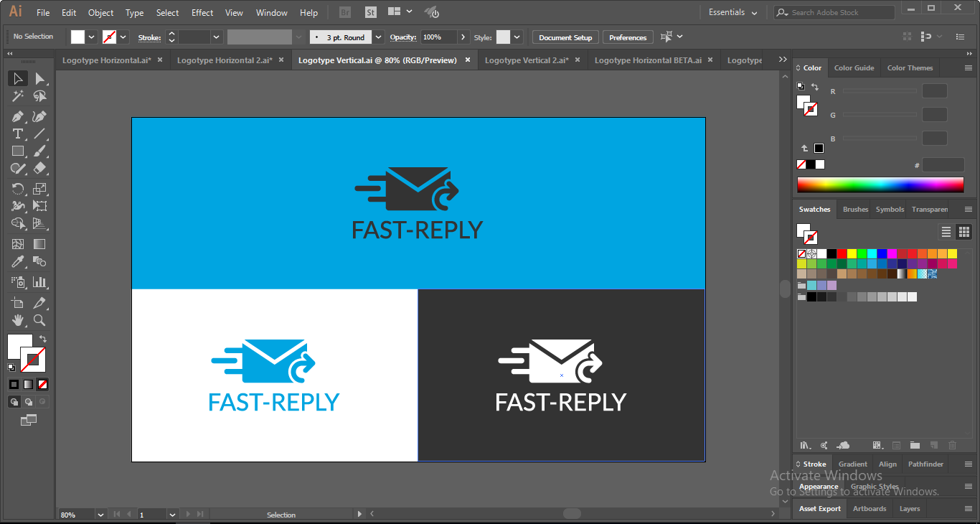This screenshot has width=980, height=524.
Task: Set toolbox paint mode to Color
Action: coord(14,384)
